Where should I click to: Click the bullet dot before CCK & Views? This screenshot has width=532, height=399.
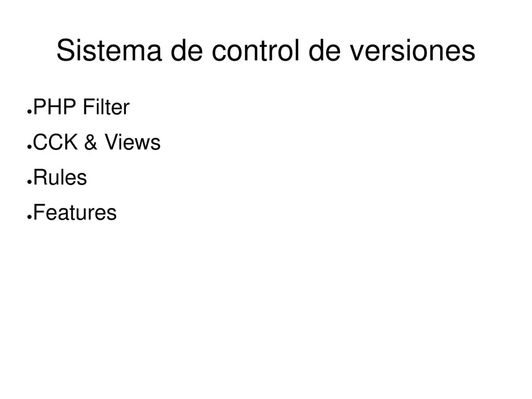tap(29, 147)
